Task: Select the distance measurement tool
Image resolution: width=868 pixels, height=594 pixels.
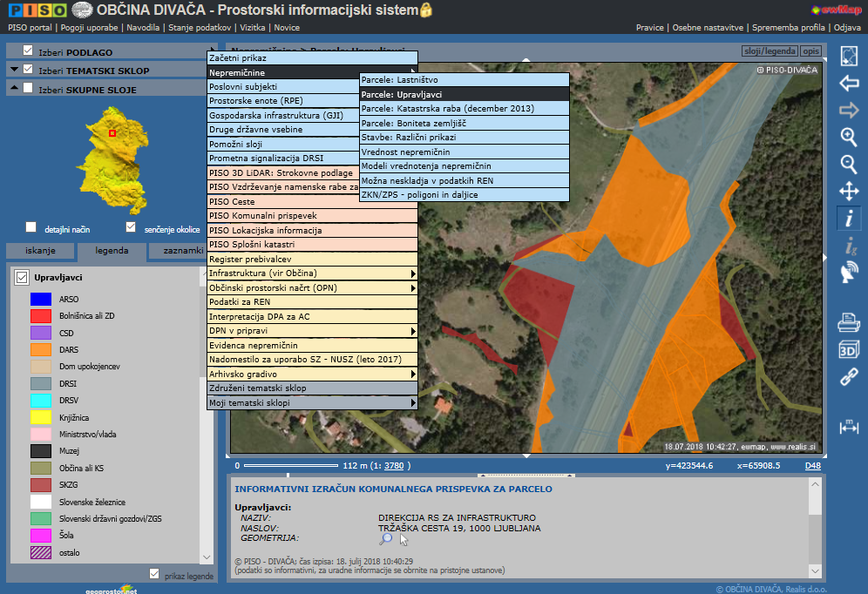Action: tap(849, 427)
